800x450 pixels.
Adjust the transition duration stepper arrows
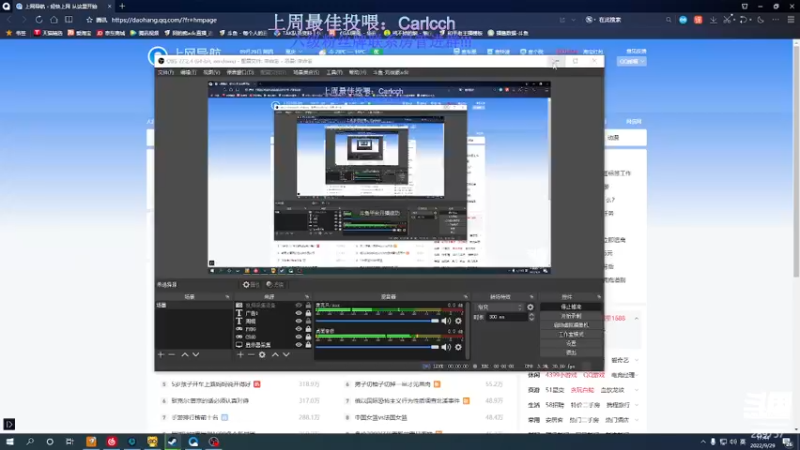tap(531, 317)
